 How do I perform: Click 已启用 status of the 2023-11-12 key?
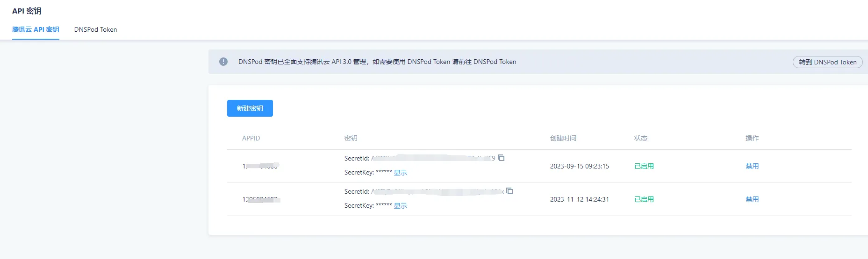[644, 199]
